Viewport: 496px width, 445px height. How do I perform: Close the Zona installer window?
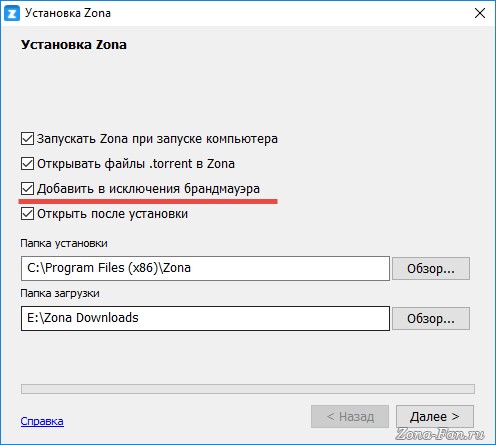(480, 13)
